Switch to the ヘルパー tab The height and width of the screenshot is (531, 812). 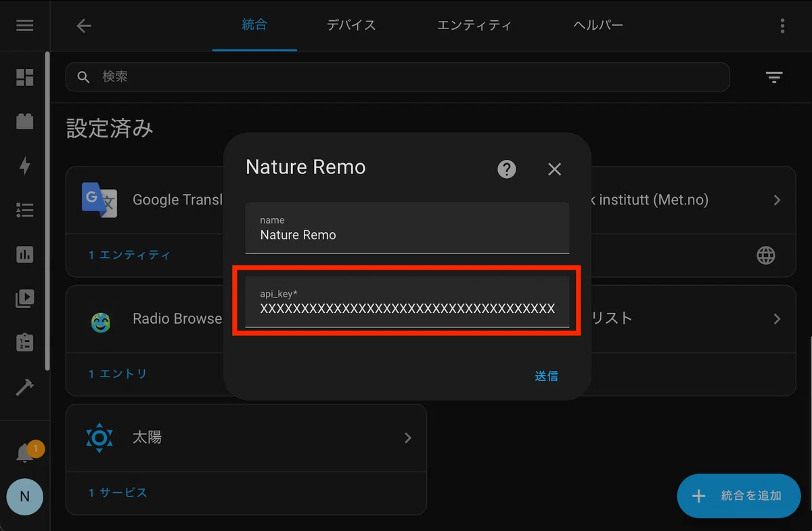point(598,25)
